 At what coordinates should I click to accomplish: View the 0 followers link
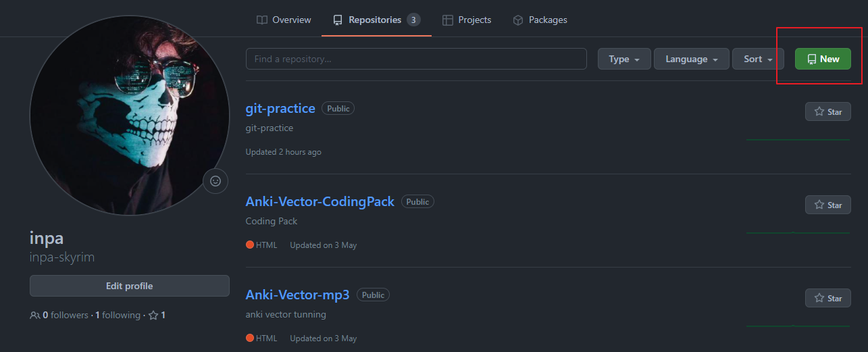59,315
